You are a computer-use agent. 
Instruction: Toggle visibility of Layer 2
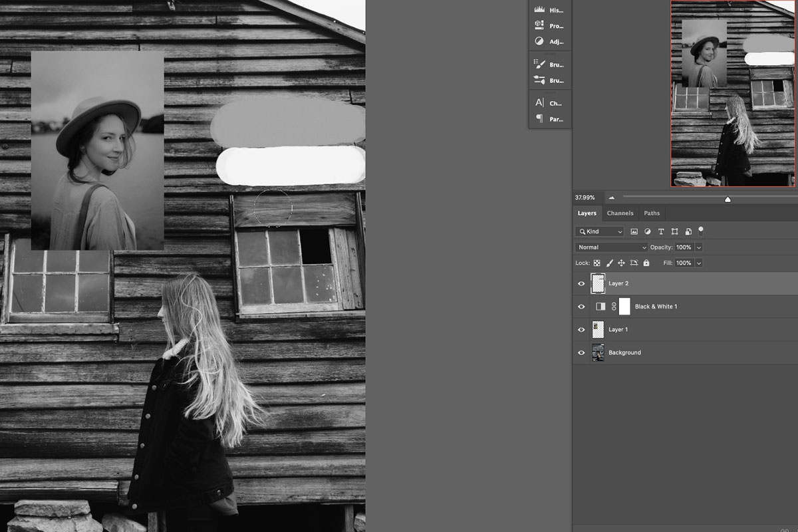(581, 283)
